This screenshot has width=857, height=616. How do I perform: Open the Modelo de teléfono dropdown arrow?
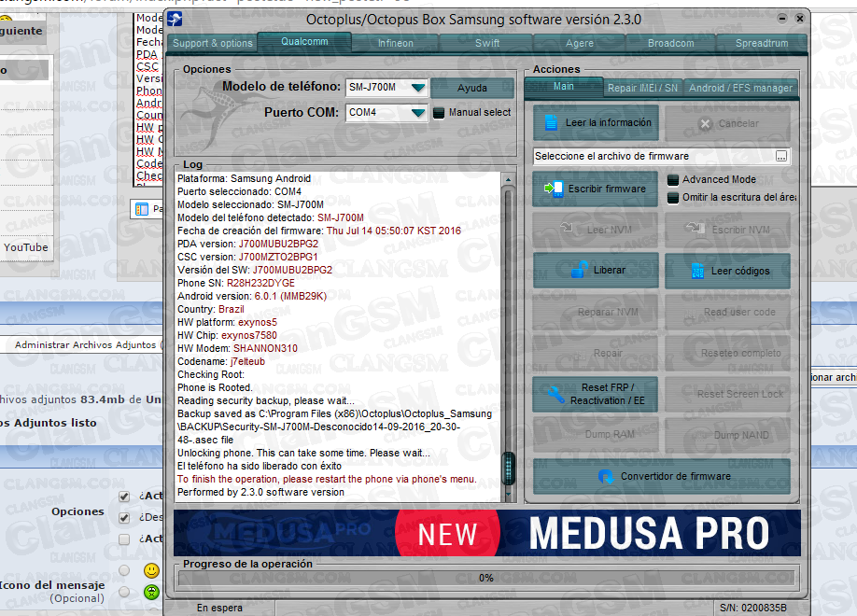418,88
